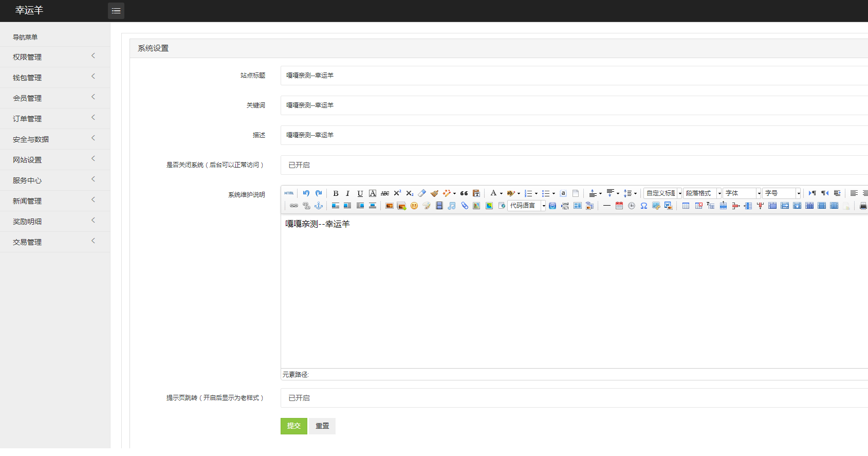
Task: Toggle italic formatting in the editor
Action: 347,193
